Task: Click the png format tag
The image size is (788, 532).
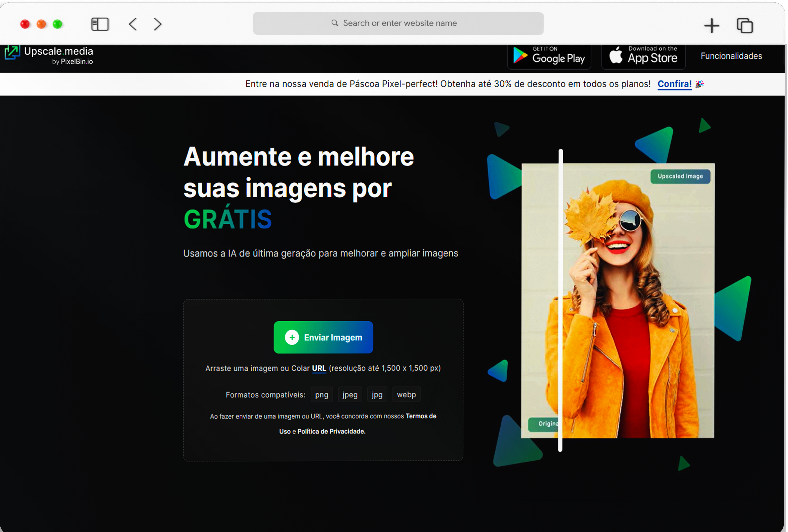Action: coord(321,395)
